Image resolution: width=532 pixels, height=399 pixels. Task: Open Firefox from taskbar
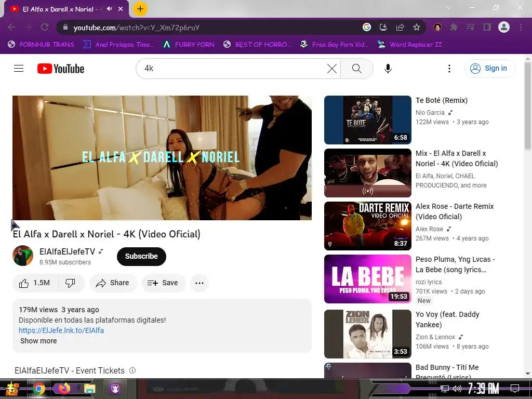pyautogui.click(x=64, y=389)
